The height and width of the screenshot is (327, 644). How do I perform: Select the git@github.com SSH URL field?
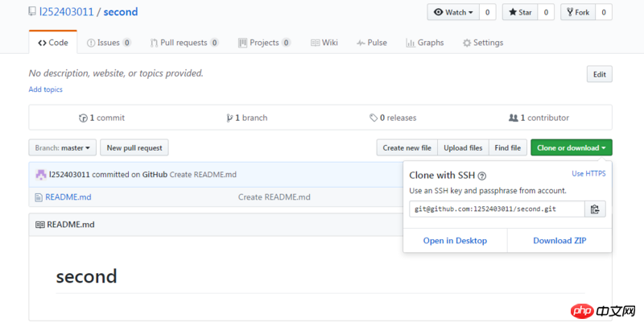497,209
